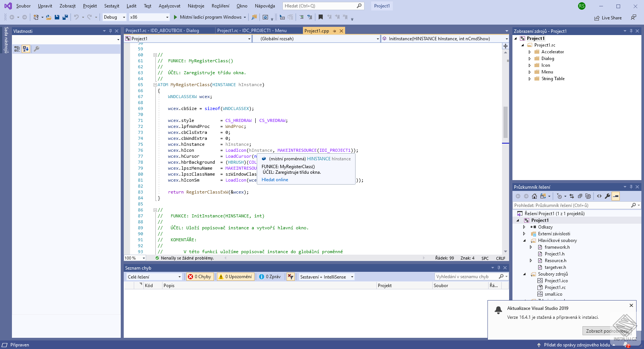
Task: Click the Home icon in Solution Explorer toolbar
Action: click(534, 196)
